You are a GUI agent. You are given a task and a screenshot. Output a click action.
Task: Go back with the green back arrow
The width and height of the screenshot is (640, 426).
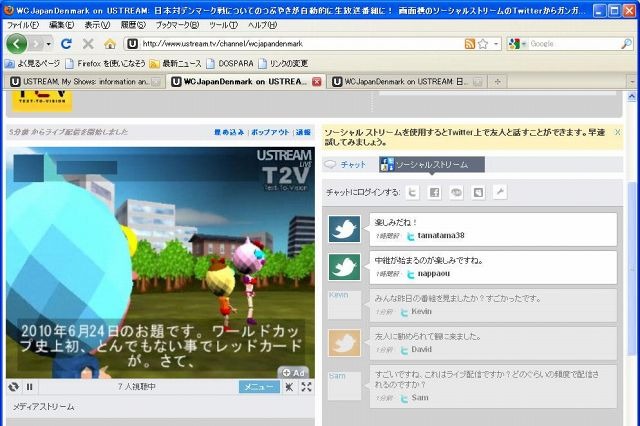pyautogui.click(x=17, y=43)
